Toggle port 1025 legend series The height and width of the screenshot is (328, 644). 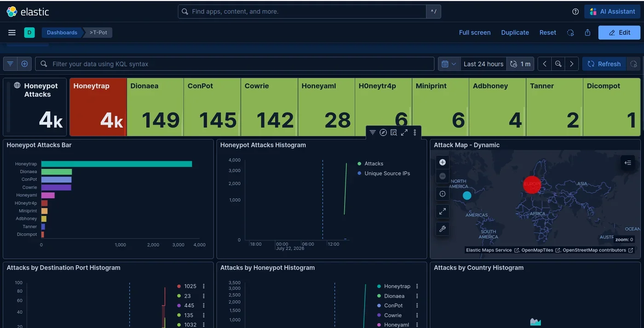(x=190, y=286)
